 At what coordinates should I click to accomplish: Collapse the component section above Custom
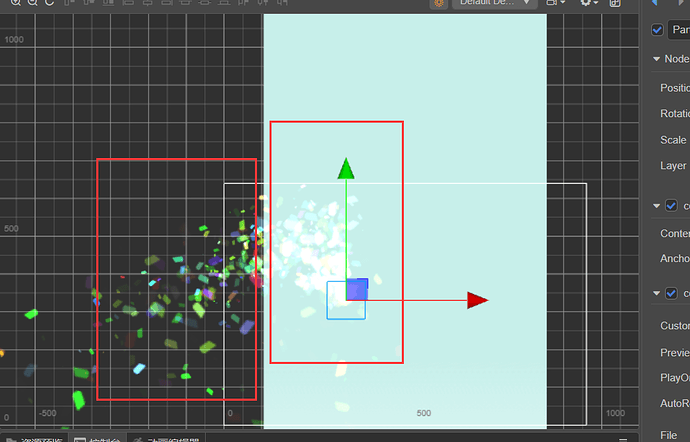point(656,293)
